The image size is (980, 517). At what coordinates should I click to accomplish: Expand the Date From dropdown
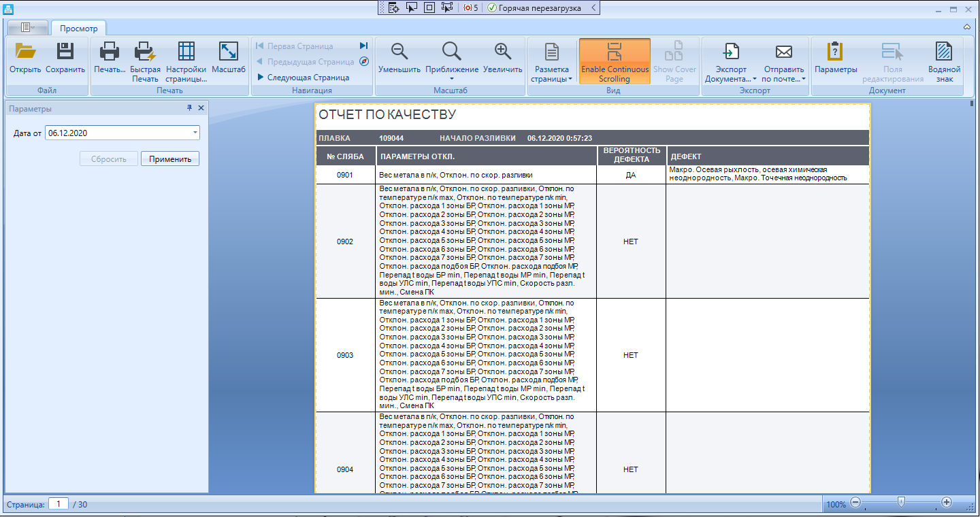[x=195, y=133]
